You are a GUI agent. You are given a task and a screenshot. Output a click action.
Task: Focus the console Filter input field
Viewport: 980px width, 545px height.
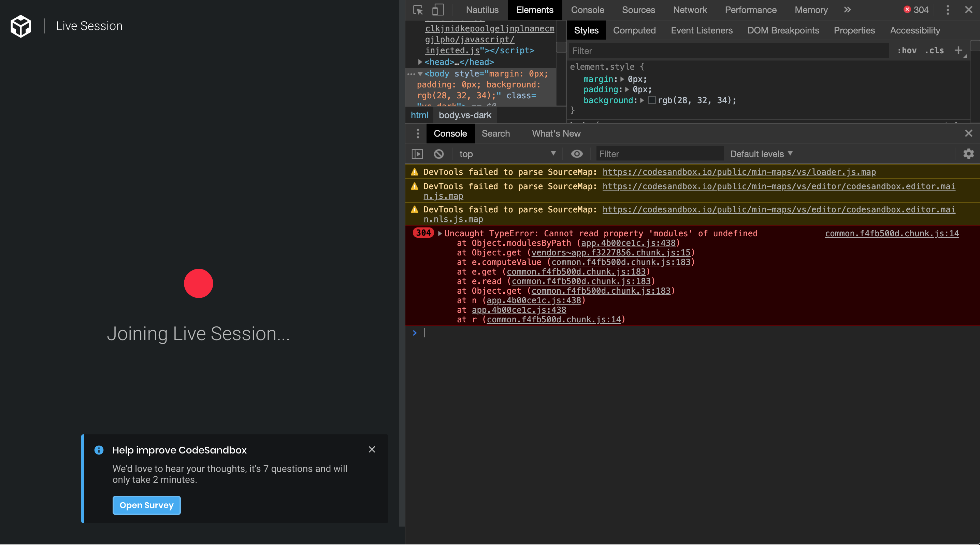[659, 154]
